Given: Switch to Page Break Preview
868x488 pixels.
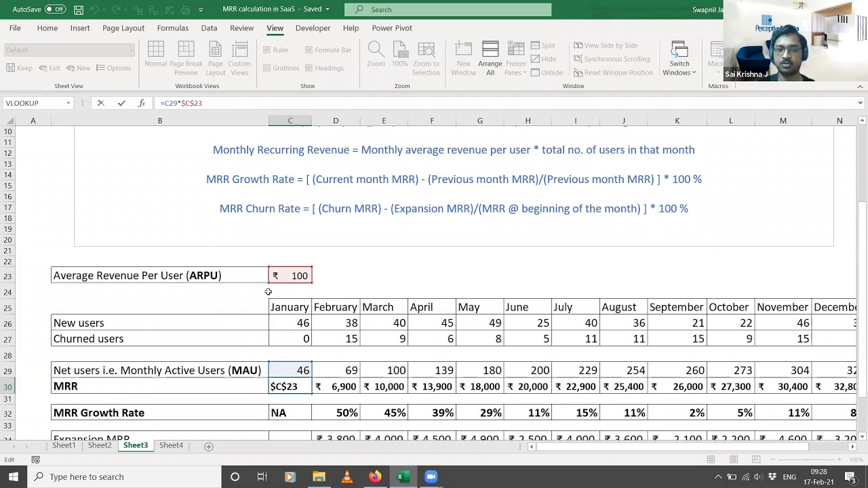Looking at the screenshot, I should [186, 59].
